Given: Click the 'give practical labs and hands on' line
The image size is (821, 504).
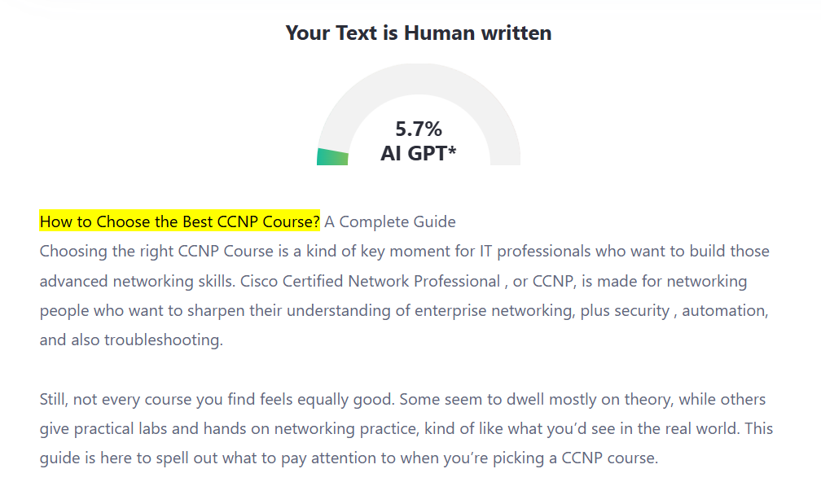Looking at the screenshot, I should 406,428.
